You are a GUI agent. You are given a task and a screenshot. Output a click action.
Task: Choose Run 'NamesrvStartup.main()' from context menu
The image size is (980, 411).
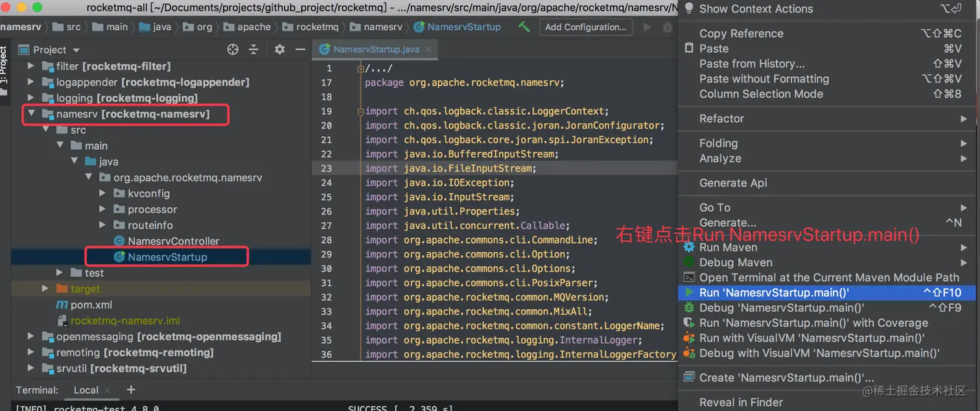coord(828,292)
